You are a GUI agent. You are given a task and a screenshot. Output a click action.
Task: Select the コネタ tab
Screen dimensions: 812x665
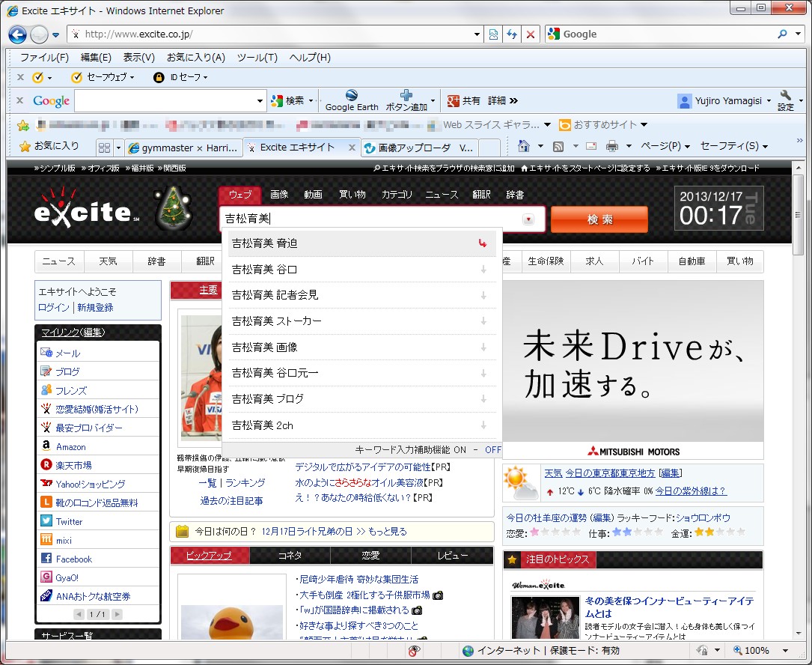[290, 556]
